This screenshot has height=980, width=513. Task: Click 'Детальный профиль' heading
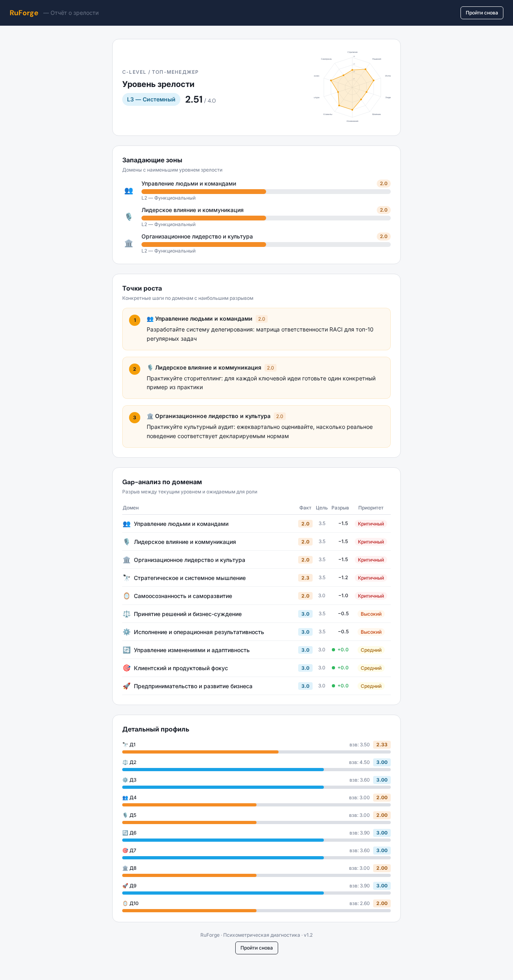pos(156,729)
